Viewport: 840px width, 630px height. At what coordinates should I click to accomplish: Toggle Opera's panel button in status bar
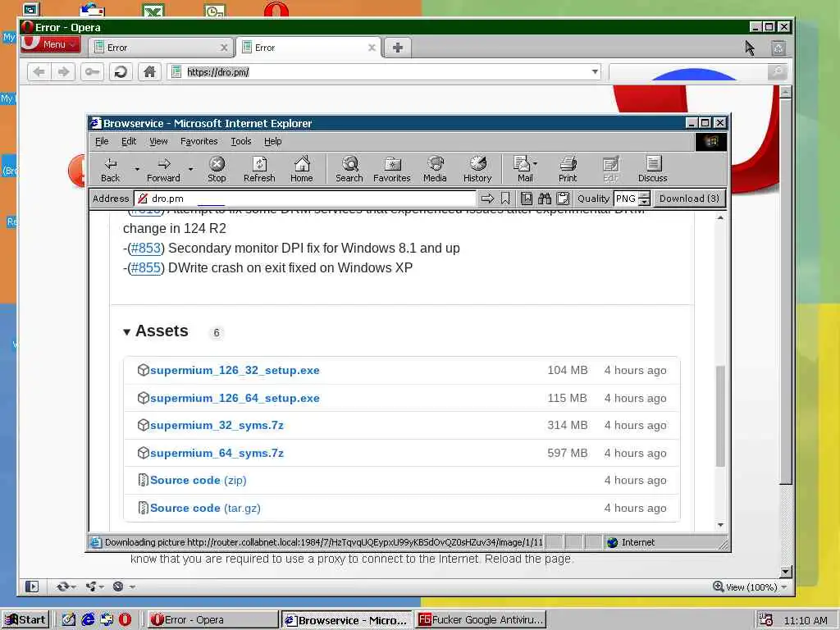32,587
